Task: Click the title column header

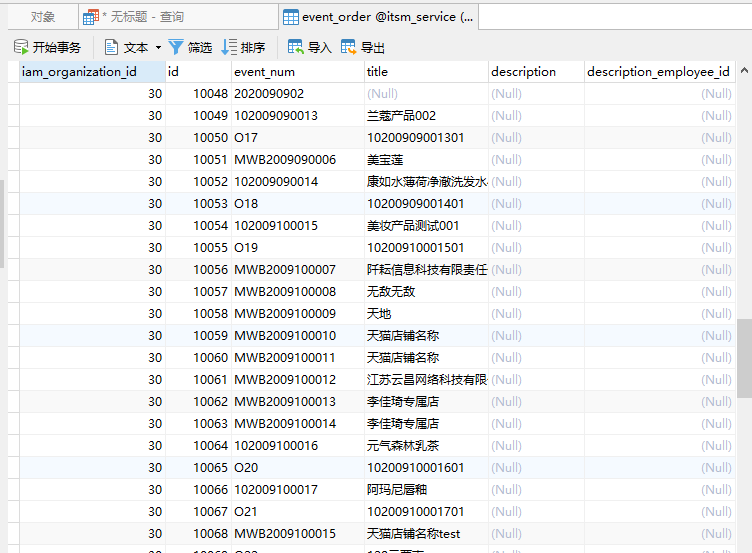Action: pos(426,72)
